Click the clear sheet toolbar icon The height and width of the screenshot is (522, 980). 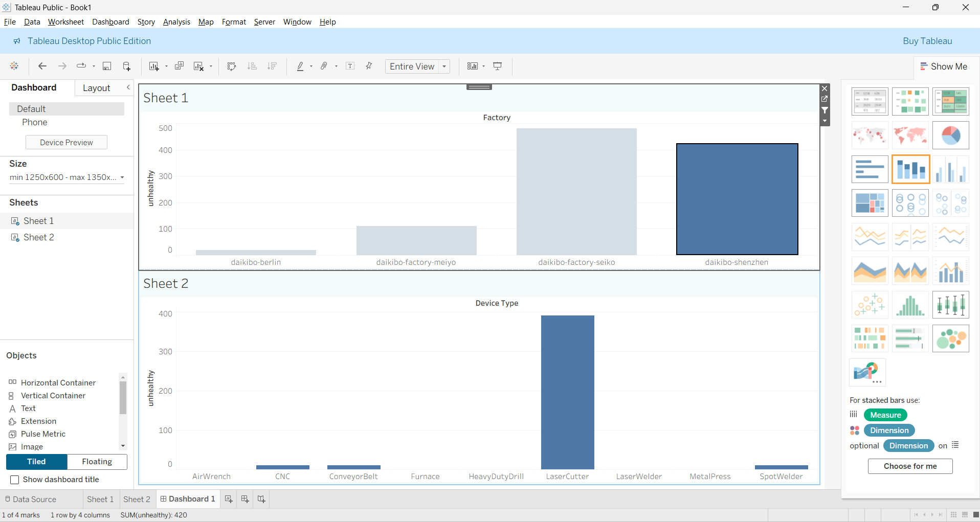[x=198, y=66]
